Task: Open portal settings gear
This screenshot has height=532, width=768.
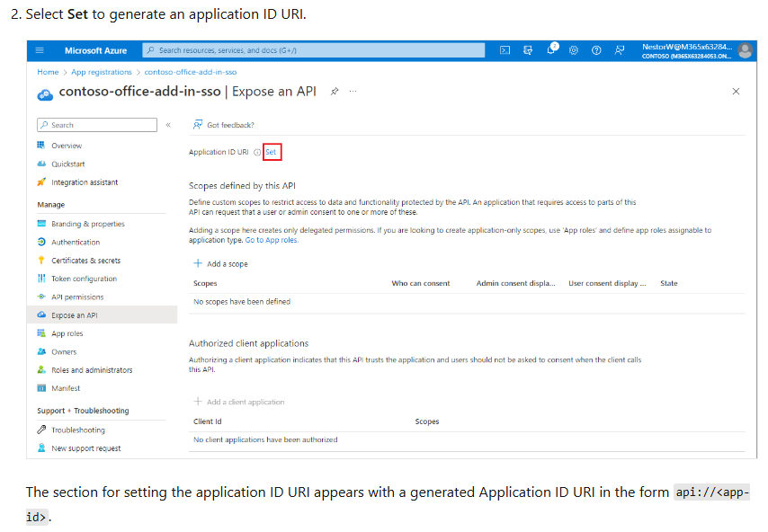Action: [x=574, y=50]
